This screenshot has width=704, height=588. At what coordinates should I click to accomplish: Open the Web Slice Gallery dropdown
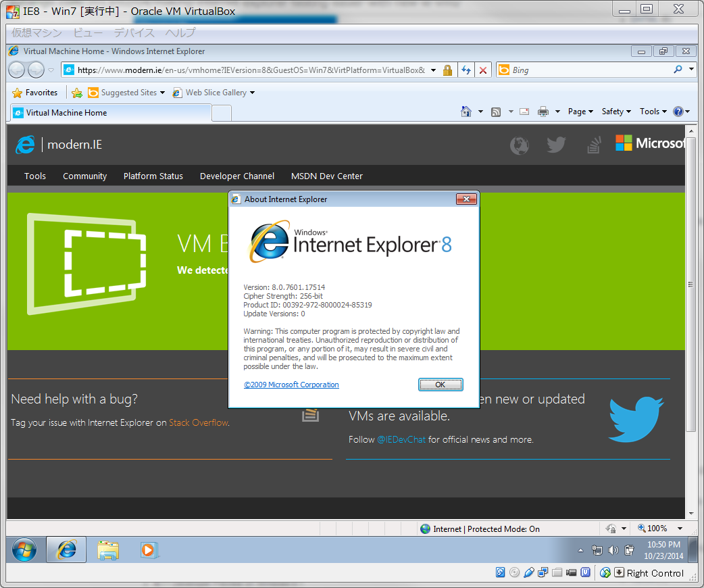(x=252, y=93)
